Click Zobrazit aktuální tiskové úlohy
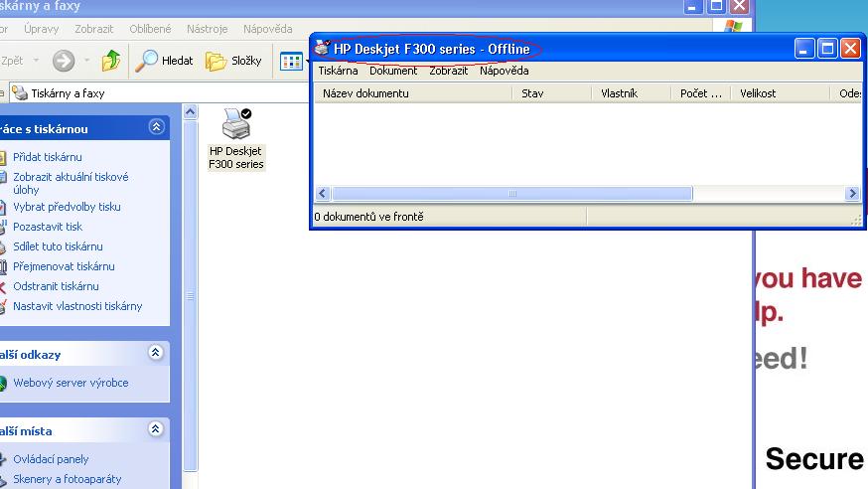Screen dimensions: 868x489 71,183
